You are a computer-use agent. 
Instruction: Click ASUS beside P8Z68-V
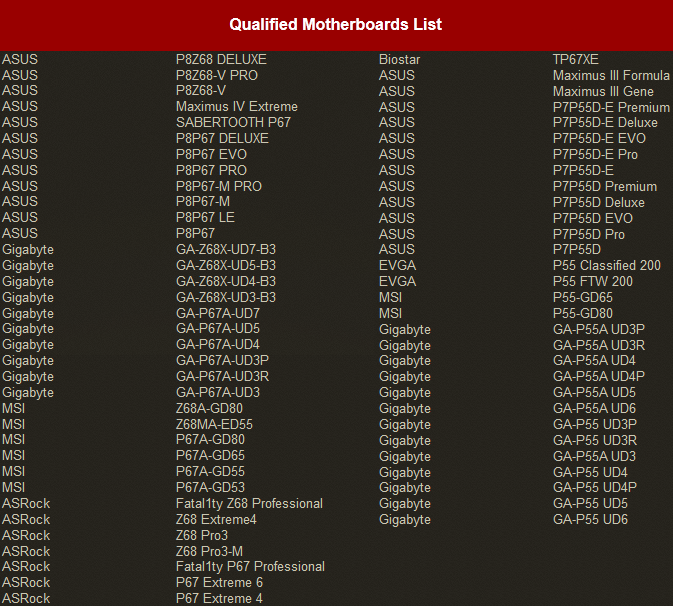tap(20, 90)
